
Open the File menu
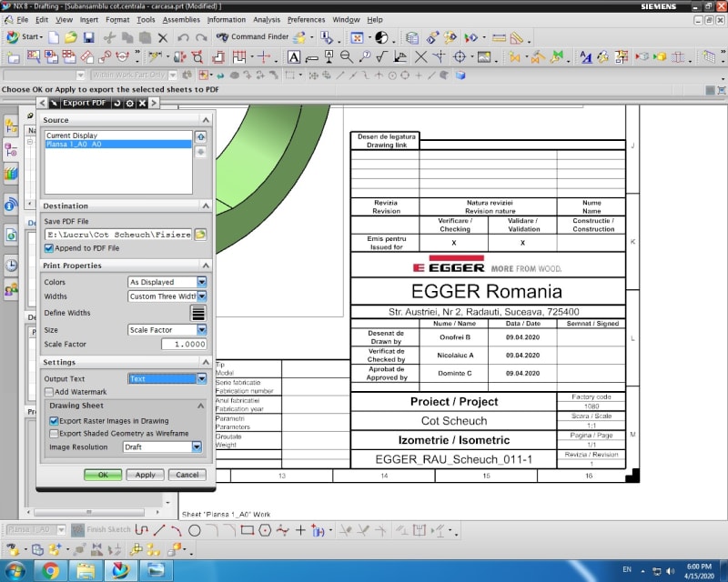[22, 20]
